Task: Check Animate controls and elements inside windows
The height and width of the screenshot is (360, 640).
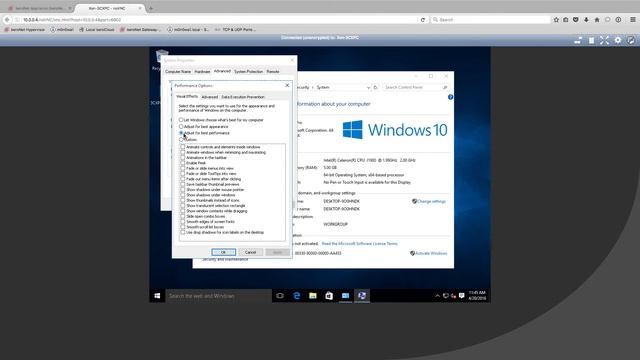Action: [183, 147]
